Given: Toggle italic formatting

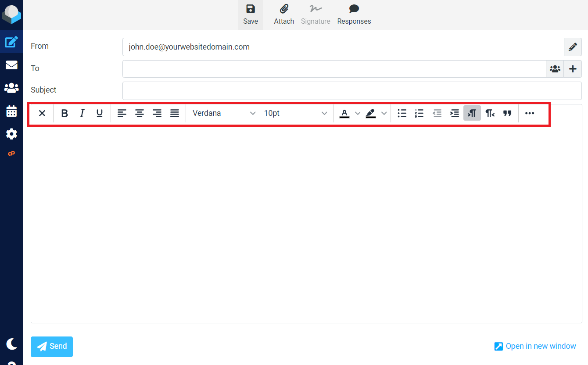Looking at the screenshot, I should point(82,113).
